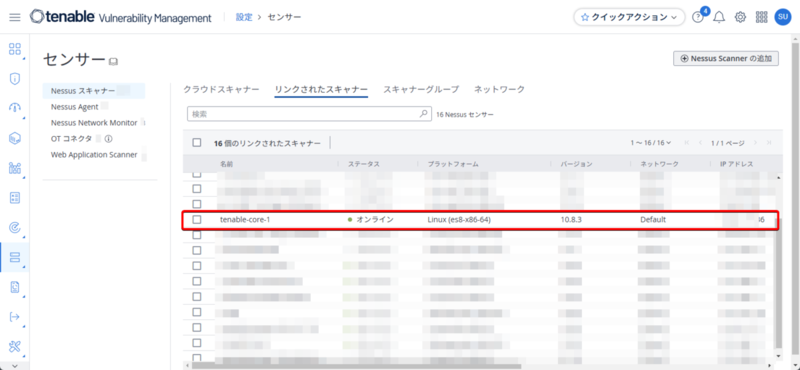Click the magnifier icon in search box
800x370 pixels.
pyautogui.click(x=423, y=114)
